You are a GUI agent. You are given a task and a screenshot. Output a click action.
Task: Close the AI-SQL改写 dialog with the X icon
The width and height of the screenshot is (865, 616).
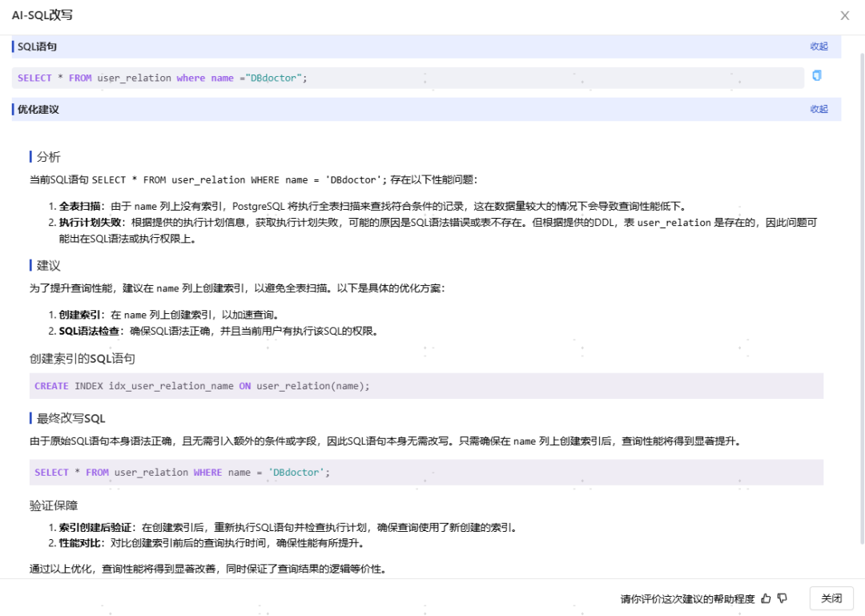(845, 15)
